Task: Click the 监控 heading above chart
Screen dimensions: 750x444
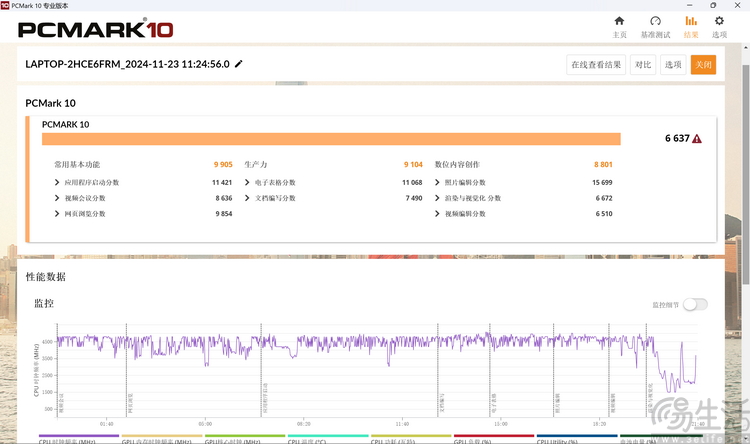Action: click(x=44, y=303)
